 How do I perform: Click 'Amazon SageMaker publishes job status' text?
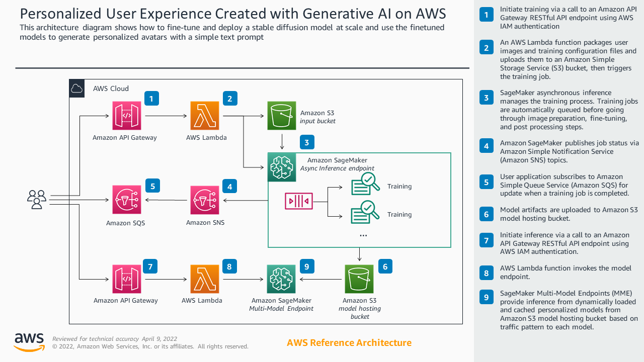[569, 151]
